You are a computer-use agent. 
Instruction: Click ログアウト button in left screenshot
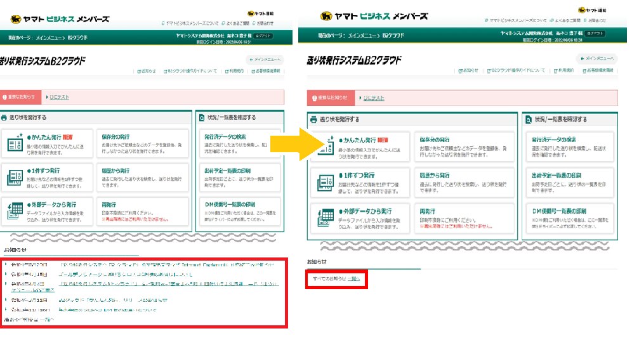pyautogui.click(x=263, y=36)
